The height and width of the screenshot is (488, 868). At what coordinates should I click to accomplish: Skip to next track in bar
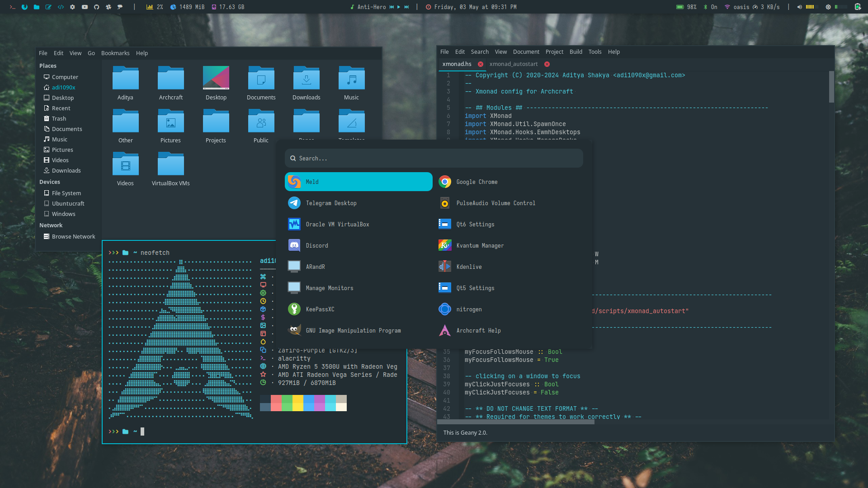coord(406,7)
